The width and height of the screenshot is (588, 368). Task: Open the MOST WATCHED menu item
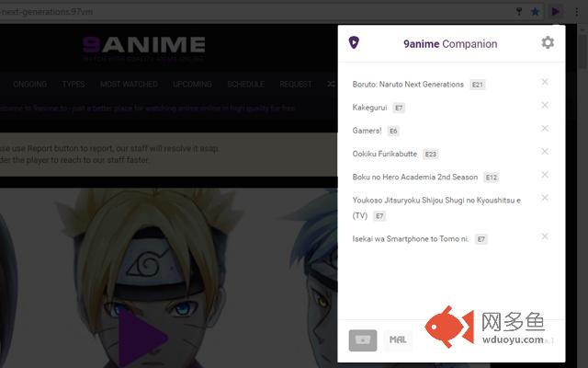point(129,84)
